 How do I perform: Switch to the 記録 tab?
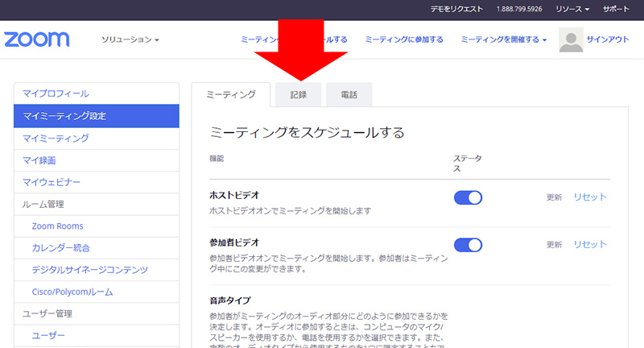(298, 95)
